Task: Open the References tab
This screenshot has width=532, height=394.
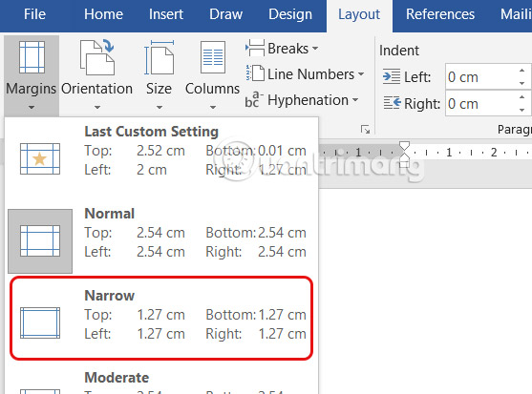Action: (440, 14)
